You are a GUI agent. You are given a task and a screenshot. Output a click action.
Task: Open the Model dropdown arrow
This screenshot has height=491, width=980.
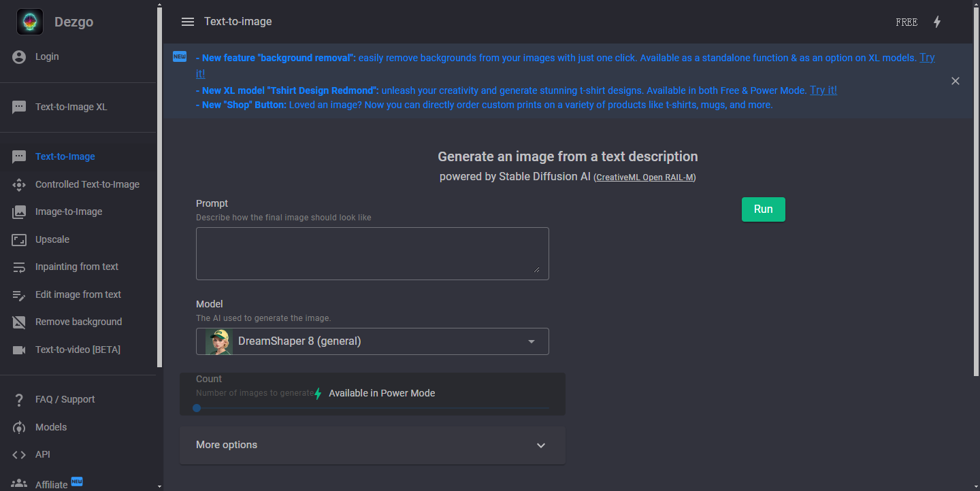pyautogui.click(x=532, y=341)
